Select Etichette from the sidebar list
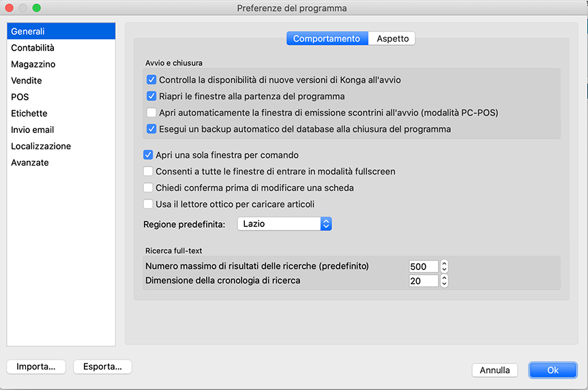This screenshot has height=390, width=588. [29, 113]
